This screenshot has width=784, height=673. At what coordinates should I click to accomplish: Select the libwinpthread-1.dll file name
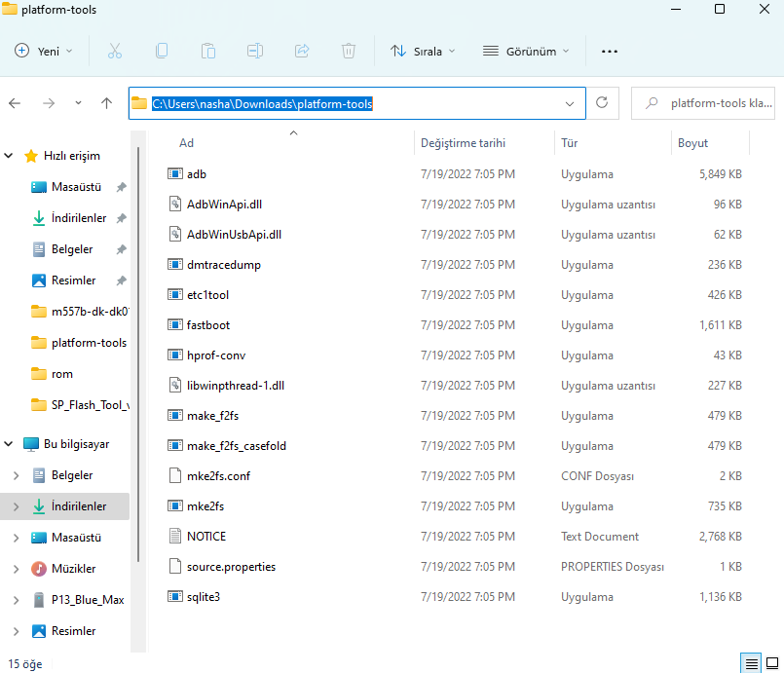pos(236,386)
